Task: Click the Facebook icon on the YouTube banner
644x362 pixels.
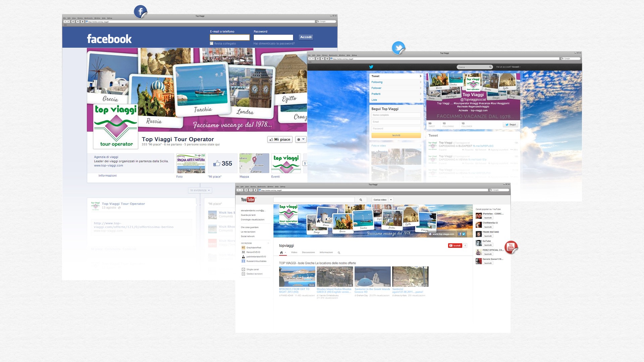Action: point(460,234)
